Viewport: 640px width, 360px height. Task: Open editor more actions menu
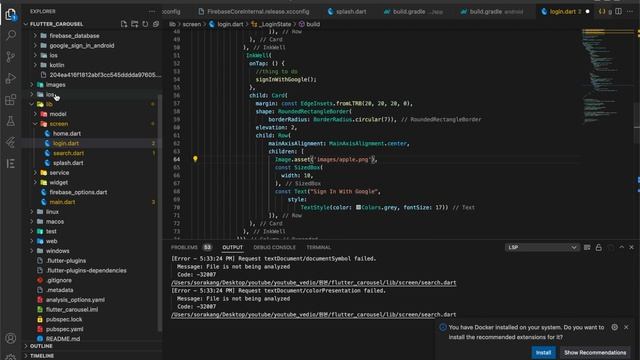[630, 11]
